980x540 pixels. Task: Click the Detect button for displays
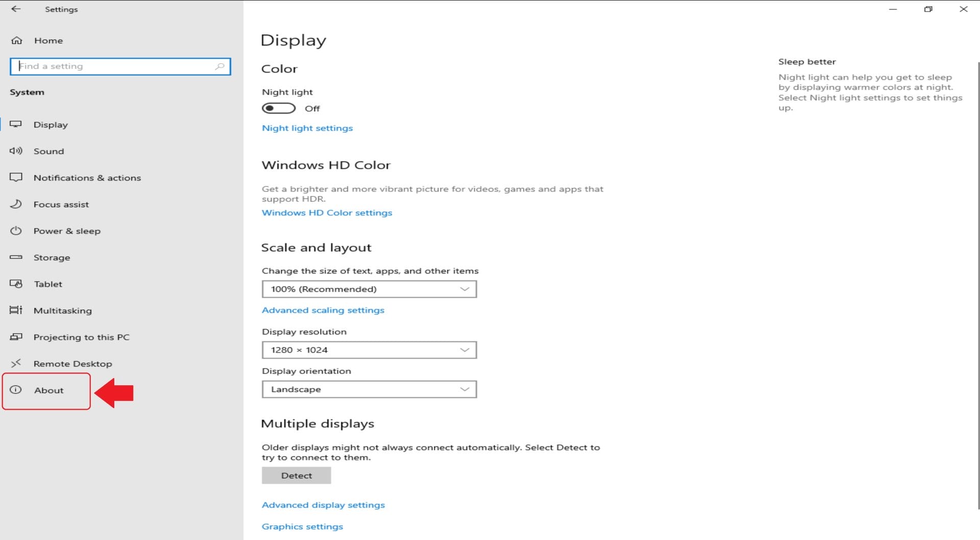click(x=296, y=475)
